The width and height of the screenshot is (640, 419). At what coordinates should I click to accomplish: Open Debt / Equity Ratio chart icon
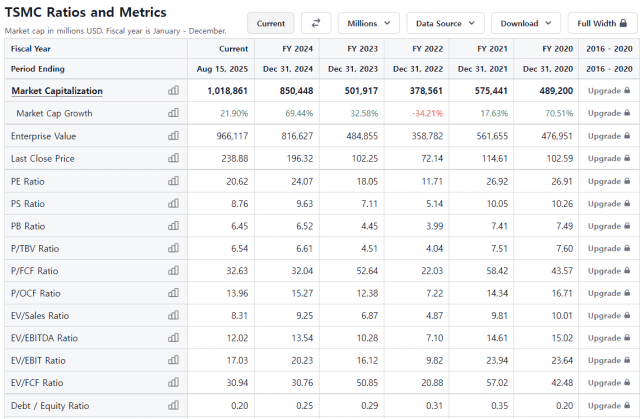tap(173, 406)
